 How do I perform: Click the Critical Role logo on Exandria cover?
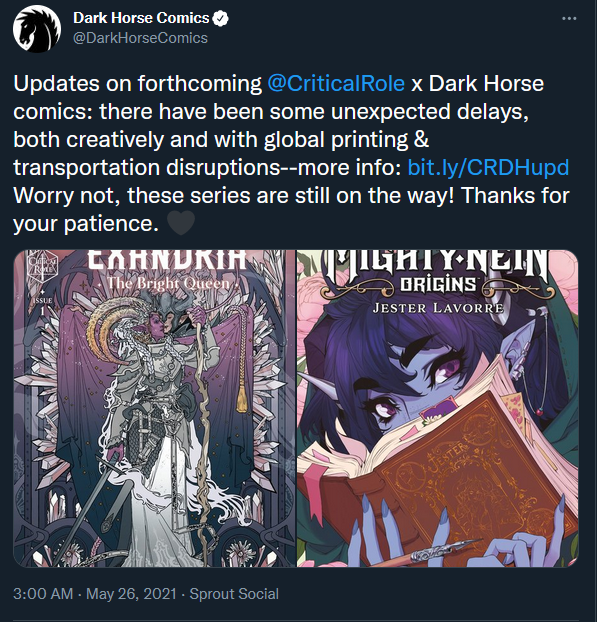41,266
